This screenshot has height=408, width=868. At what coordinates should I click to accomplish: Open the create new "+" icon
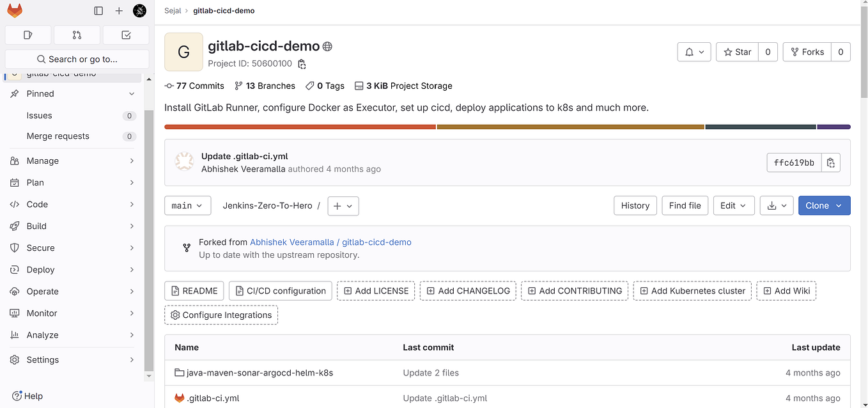(119, 10)
